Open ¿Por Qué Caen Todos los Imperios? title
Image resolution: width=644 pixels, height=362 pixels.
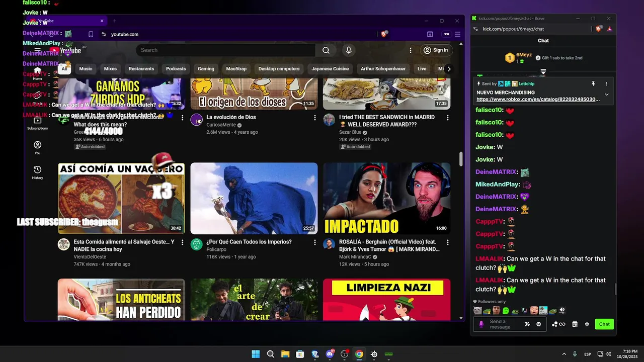click(x=249, y=242)
